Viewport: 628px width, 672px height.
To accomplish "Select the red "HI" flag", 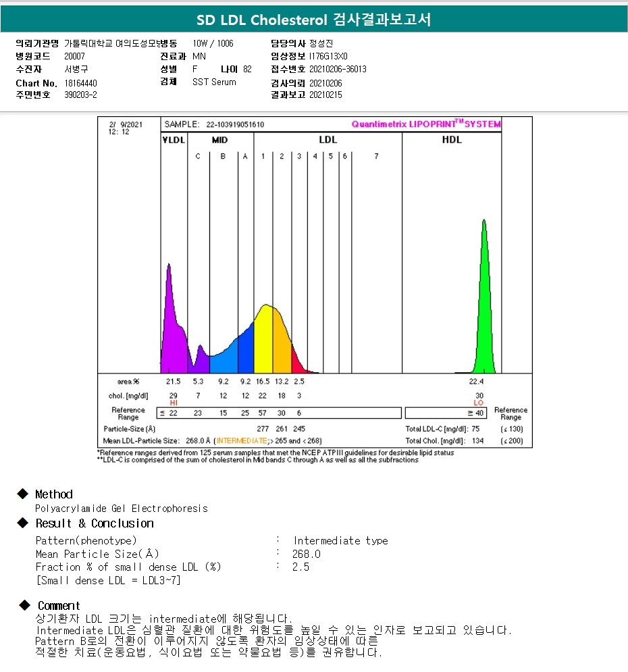I will (x=174, y=403).
